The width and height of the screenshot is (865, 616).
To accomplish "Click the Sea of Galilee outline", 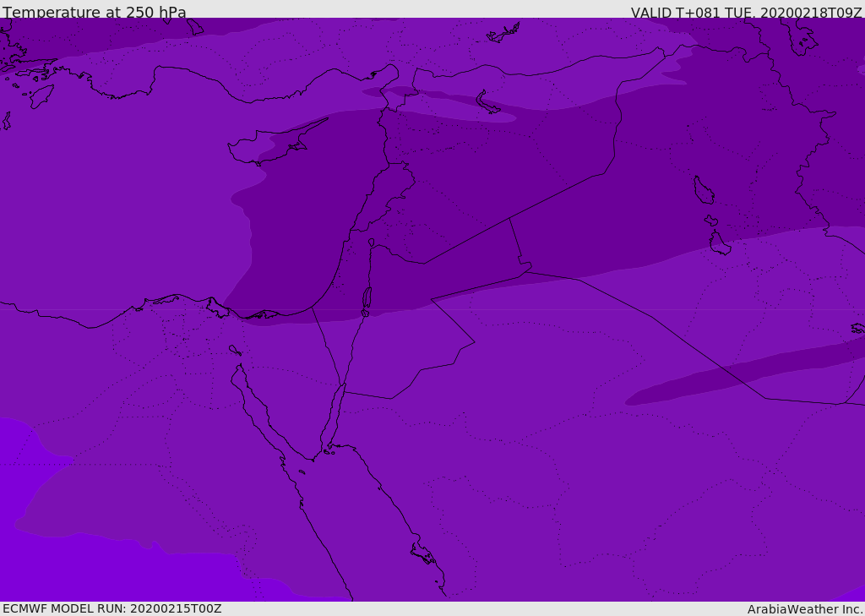I will (371, 243).
